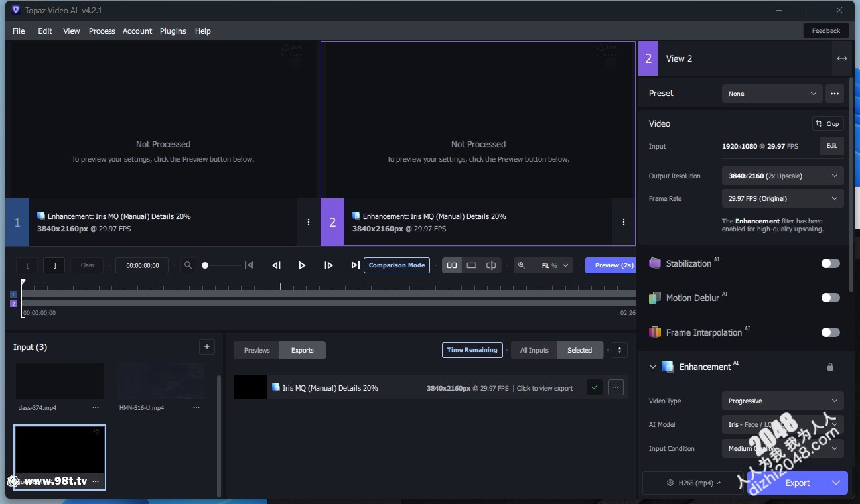This screenshot has width=860, height=504.
Task: Click the timecode input field
Action: (142, 265)
